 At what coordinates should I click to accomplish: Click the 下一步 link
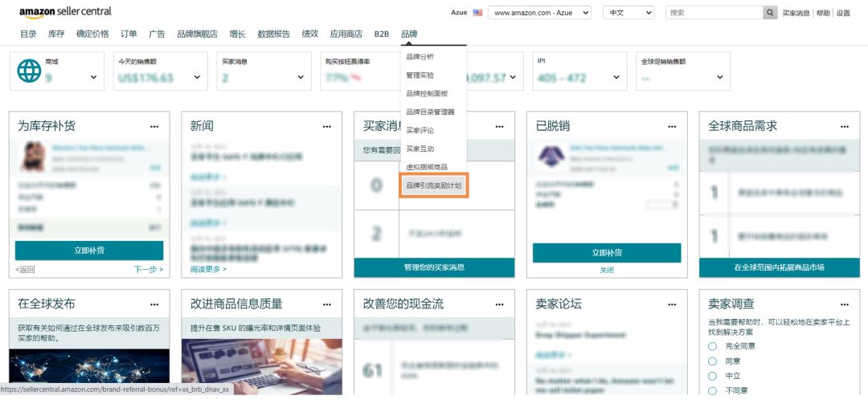(149, 270)
